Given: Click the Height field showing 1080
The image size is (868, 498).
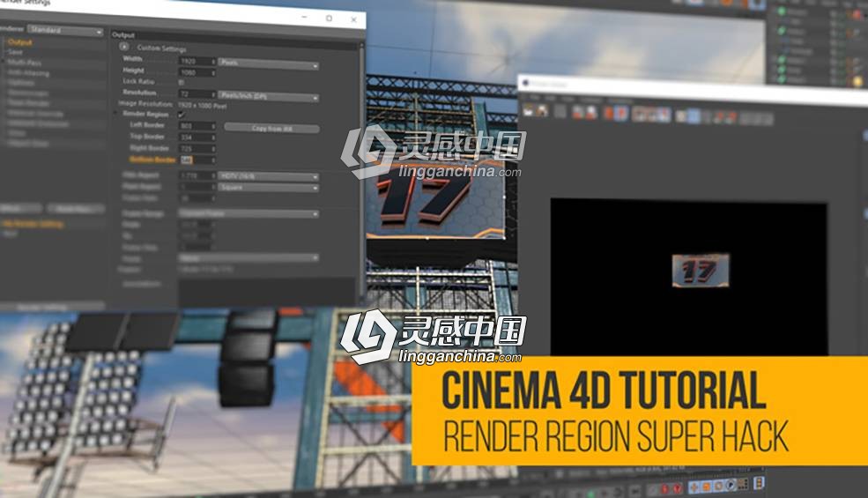Looking at the screenshot, I should (197, 72).
